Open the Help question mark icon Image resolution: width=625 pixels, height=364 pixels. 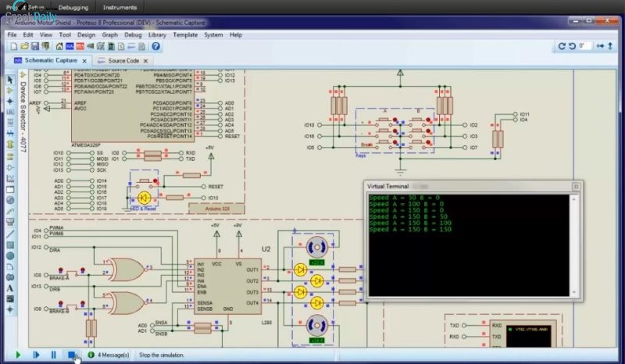[155, 47]
